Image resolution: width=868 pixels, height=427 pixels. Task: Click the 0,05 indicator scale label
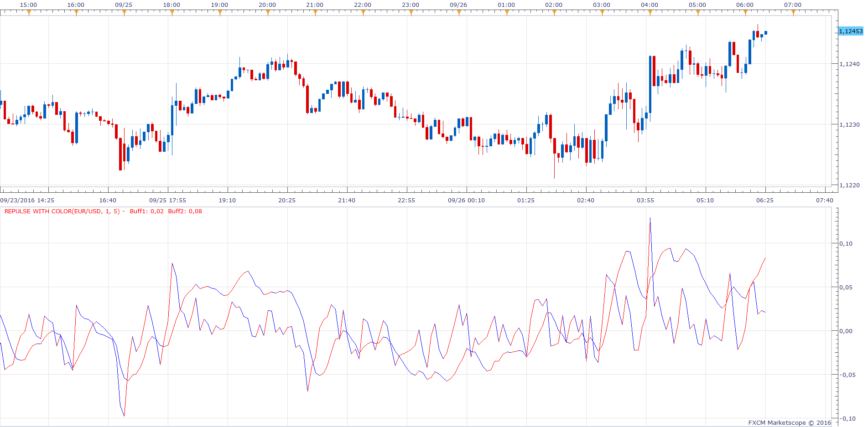[x=846, y=288]
